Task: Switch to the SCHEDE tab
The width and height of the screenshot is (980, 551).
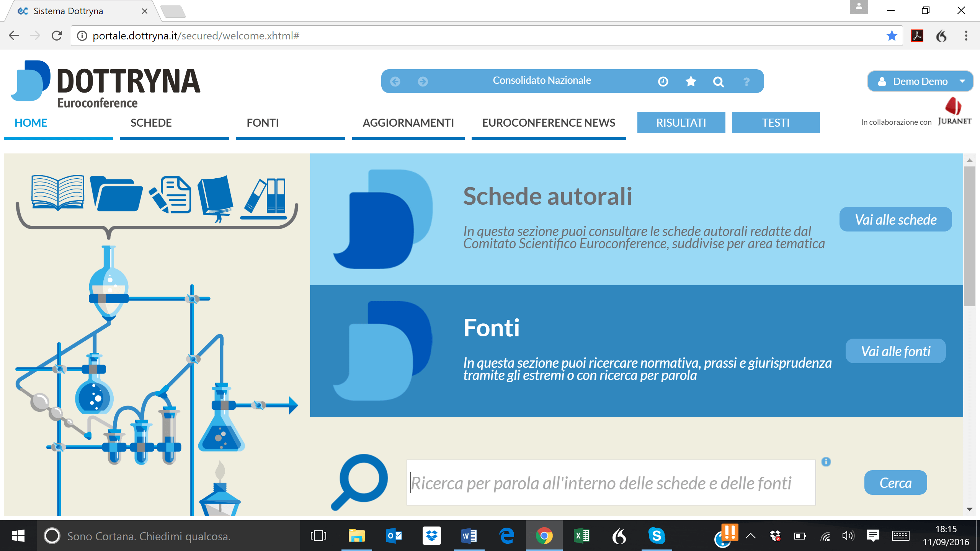Action: point(151,123)
